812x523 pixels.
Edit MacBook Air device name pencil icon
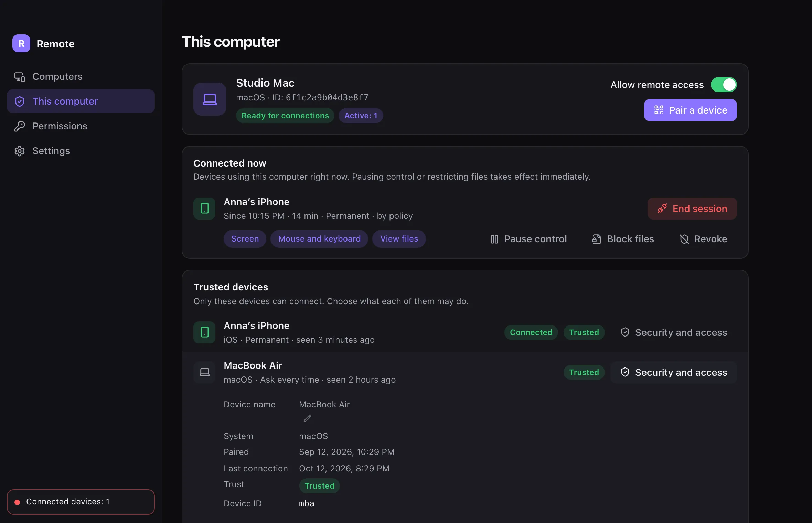tap(308, 418)
